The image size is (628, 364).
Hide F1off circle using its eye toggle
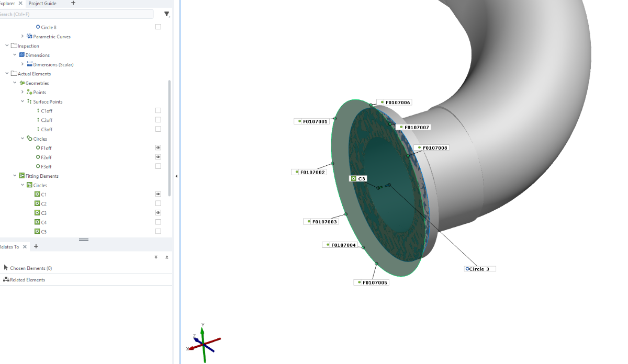coord(158,148)
